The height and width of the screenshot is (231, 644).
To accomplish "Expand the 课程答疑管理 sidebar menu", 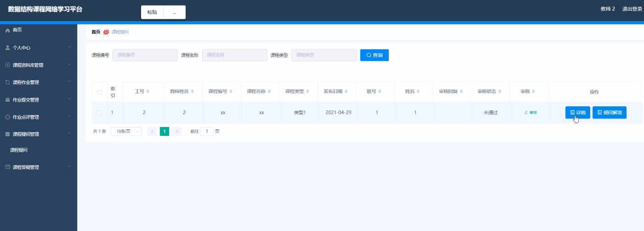I will click(69, 167).
